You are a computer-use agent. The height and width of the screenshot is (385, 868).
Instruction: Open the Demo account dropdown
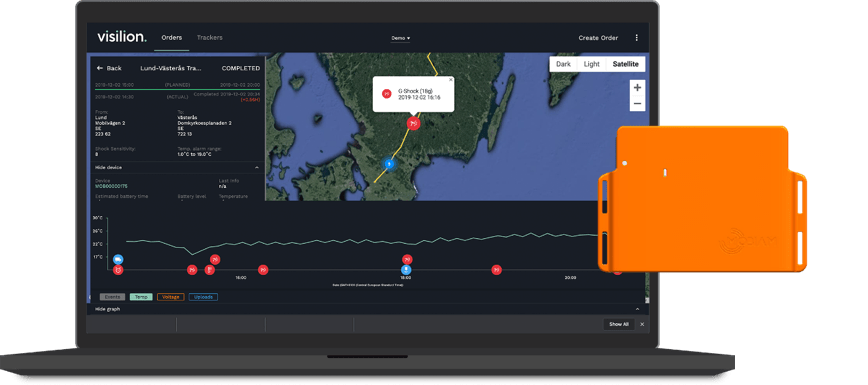401,38
